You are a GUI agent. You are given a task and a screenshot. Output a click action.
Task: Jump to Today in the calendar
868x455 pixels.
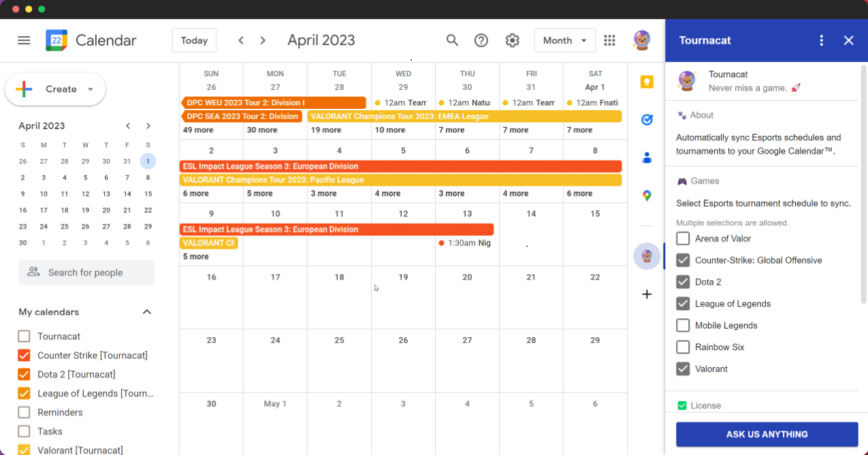point(194,40)
